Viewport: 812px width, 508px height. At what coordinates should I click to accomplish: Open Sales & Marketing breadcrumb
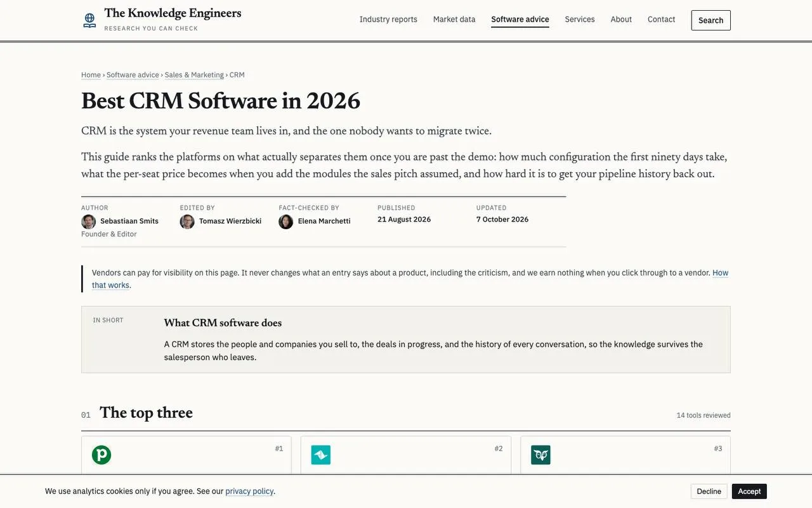coord(194,75)
